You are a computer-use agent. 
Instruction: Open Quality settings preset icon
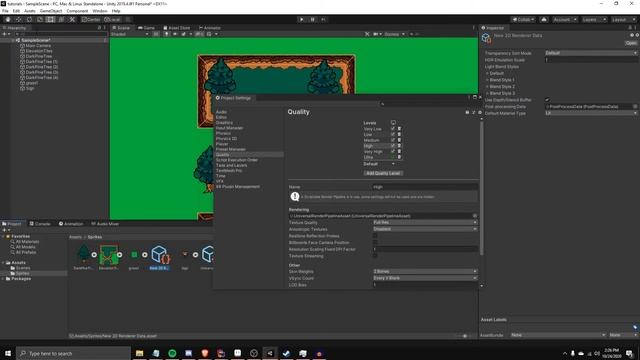pos(473,112)
